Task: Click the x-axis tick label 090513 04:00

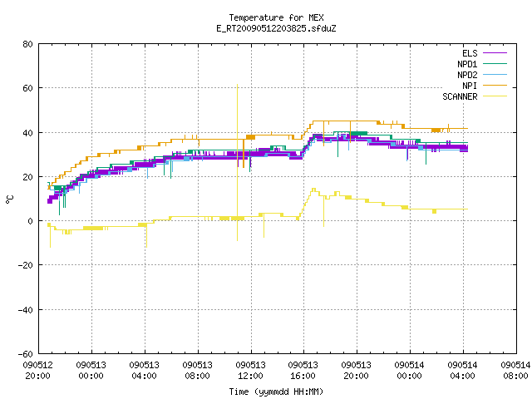Action: (x=144, y=371)
